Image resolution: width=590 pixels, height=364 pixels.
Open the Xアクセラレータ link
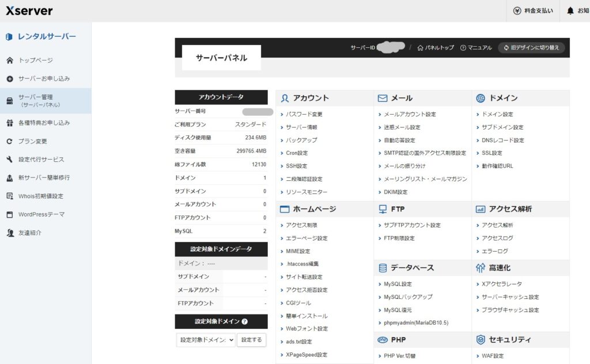coord(502,284)
